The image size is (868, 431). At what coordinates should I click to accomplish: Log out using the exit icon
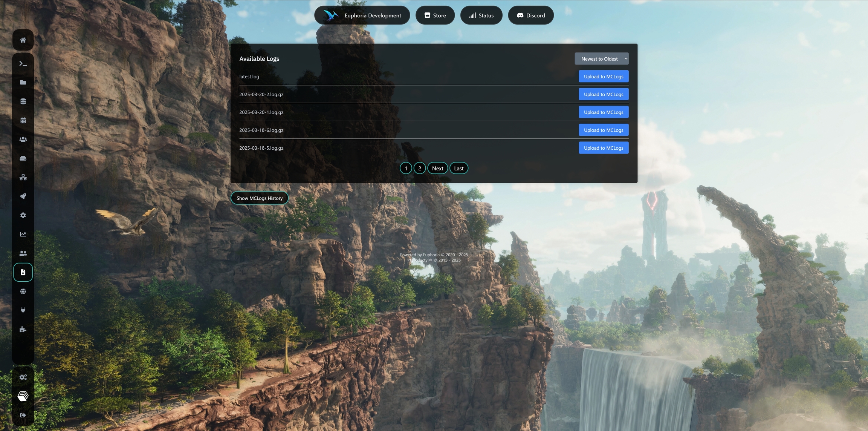[23, 415]
